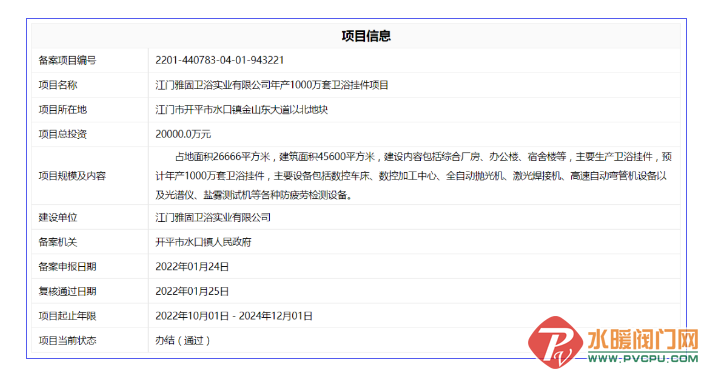The height and width of the screenshot is (373, 703).
Task: Click the 备案申报日期 label
Action: pyautogui.click(x=67, y=267)
